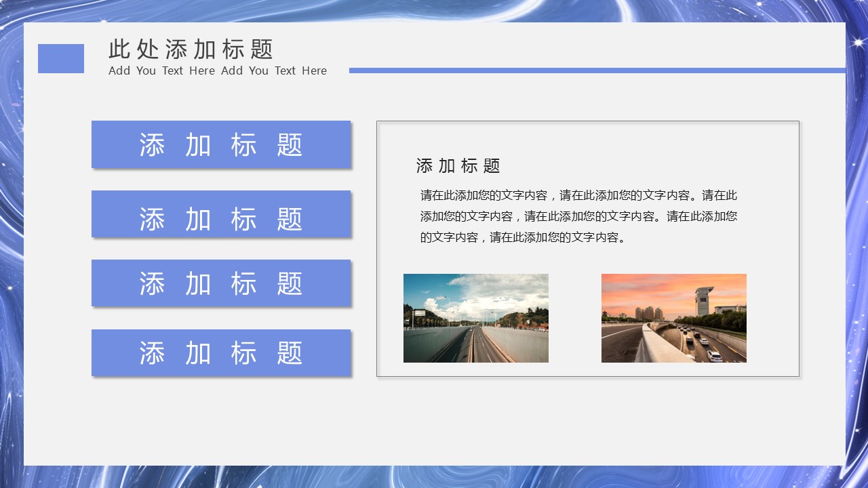The image size is (868, 488).
Task: Select the empty gap between the two photos
Action: (574, 318)
